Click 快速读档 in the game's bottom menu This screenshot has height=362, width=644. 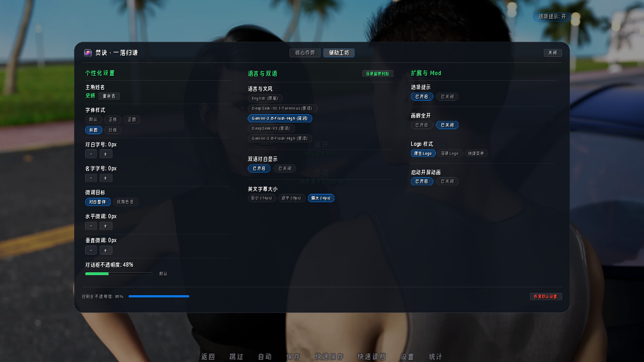pos(372,356)
